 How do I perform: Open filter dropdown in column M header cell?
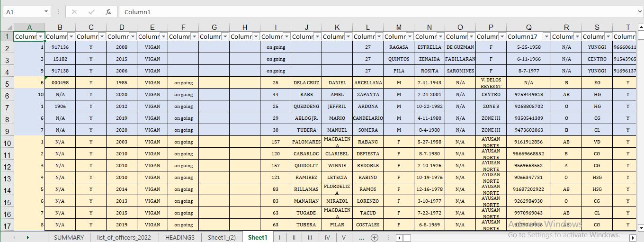point(410,36)
